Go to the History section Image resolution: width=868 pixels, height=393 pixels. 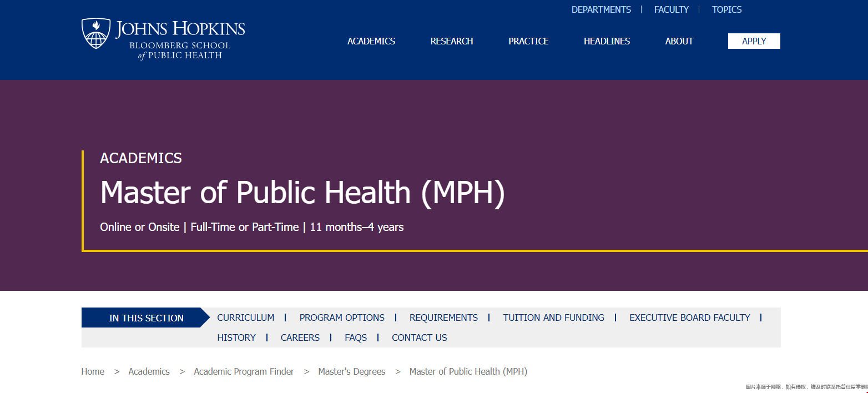coord(236,337)
